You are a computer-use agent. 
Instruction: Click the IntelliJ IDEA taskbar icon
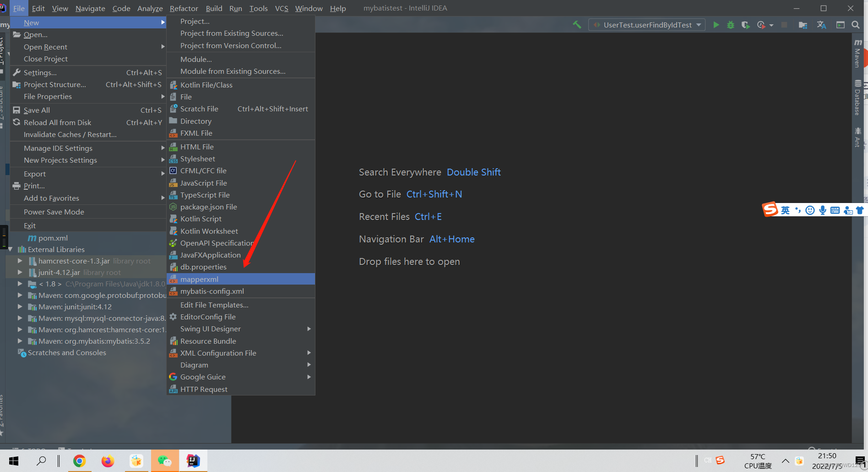click(x=193, y=461)
